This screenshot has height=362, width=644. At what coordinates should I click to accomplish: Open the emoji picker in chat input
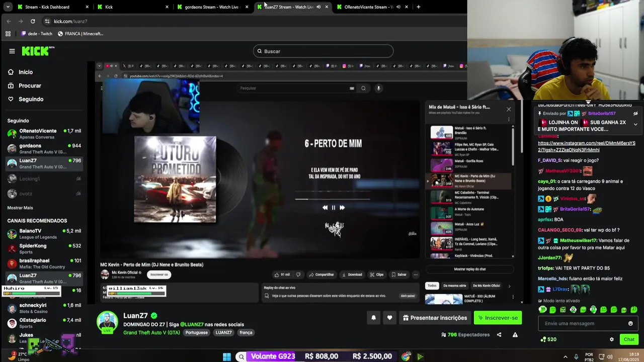630,323
